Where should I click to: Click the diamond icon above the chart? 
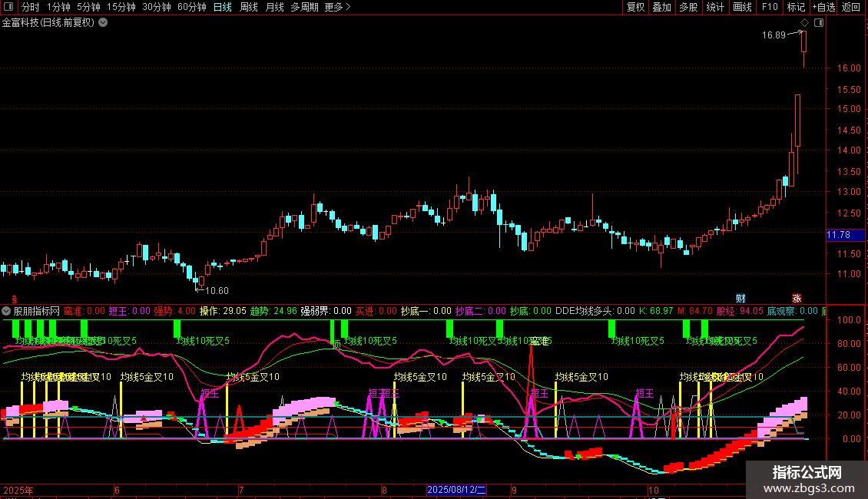pos(804,23)
